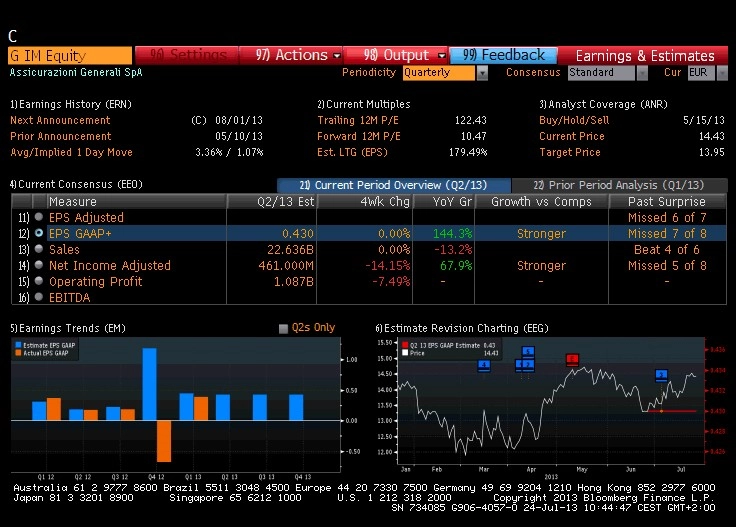Click the red event marker above the May price peak

(572, 360)
